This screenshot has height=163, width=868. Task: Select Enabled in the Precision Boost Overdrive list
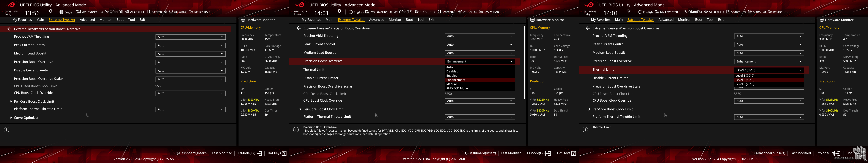[x=480, y=76]
